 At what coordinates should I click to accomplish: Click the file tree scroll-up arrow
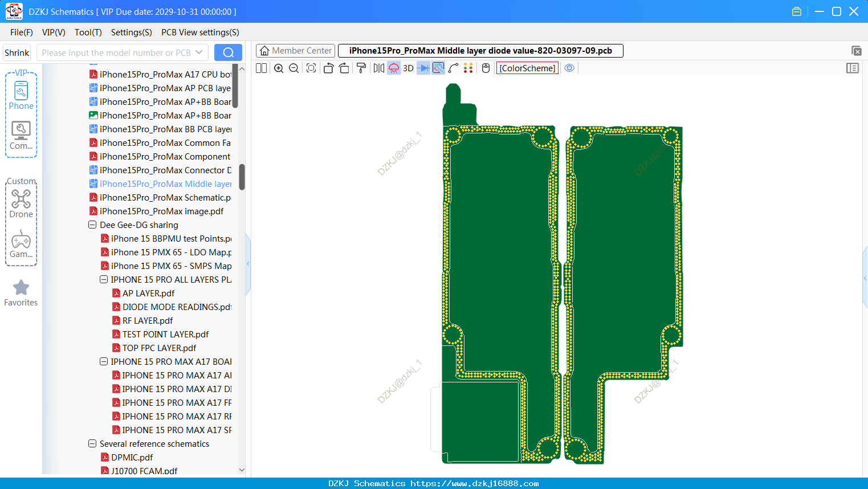coord(242,68)
